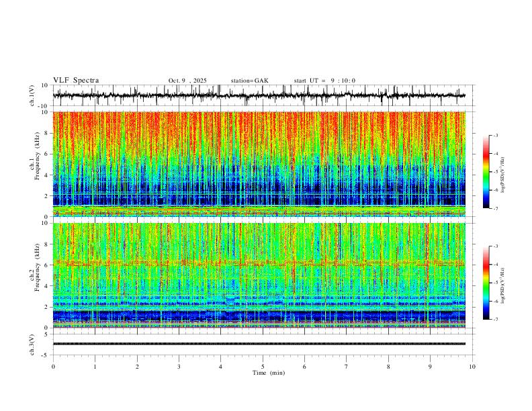The height and width of the screenshot is (411, 532).
Task: Click the ch.2 PSD color bar
Action: [x=486, y=283]
